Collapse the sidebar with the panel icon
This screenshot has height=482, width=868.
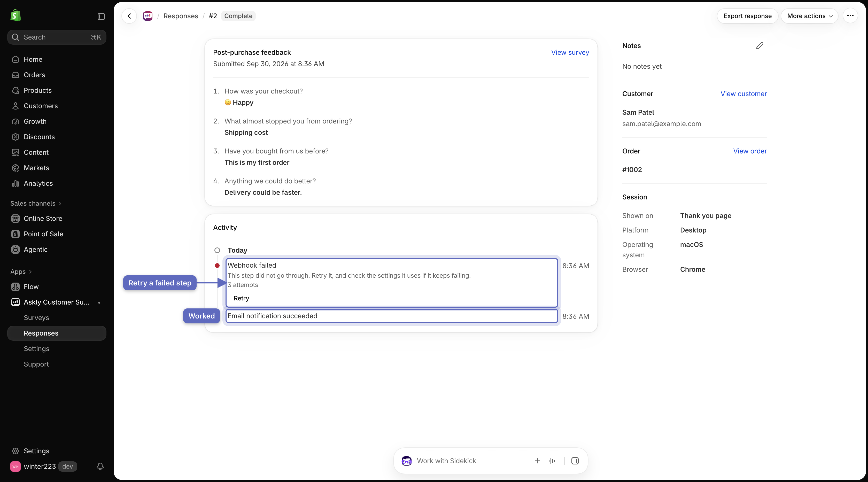point(101,17)
